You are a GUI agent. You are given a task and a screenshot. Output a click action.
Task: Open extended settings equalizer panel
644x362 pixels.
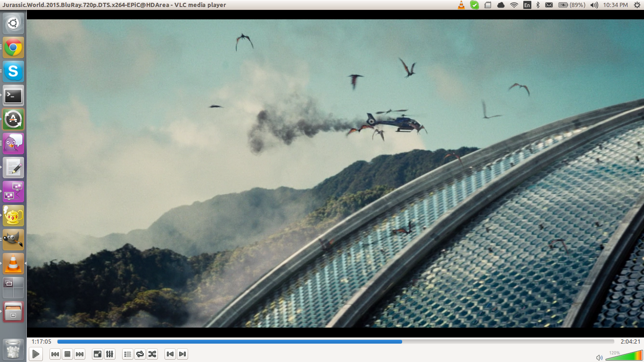click(109, 354)
